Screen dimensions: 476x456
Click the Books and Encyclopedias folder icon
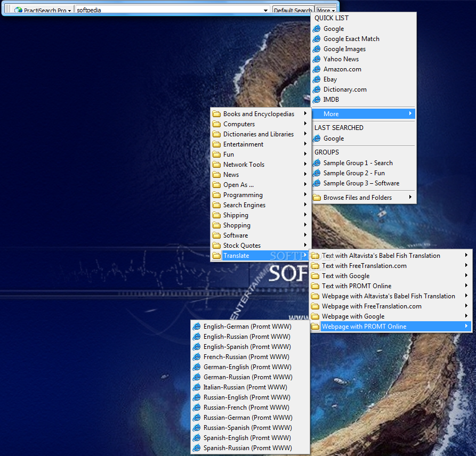(216, 114)
